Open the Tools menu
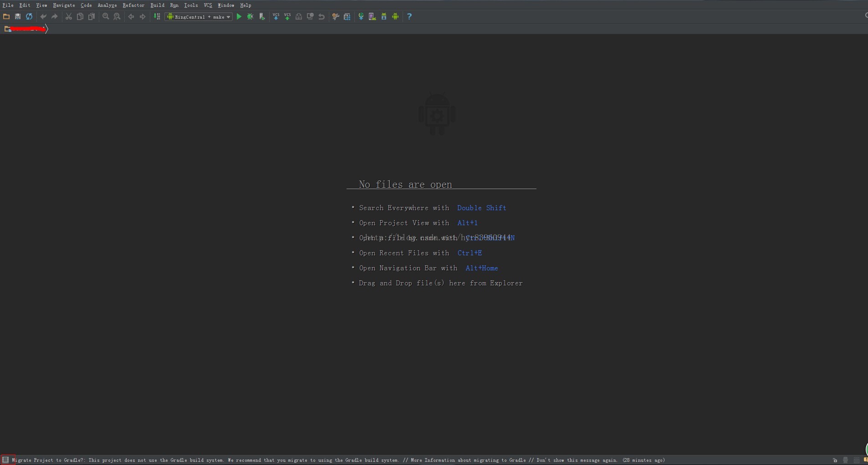The image size is (868, 465). click(191, 5)
